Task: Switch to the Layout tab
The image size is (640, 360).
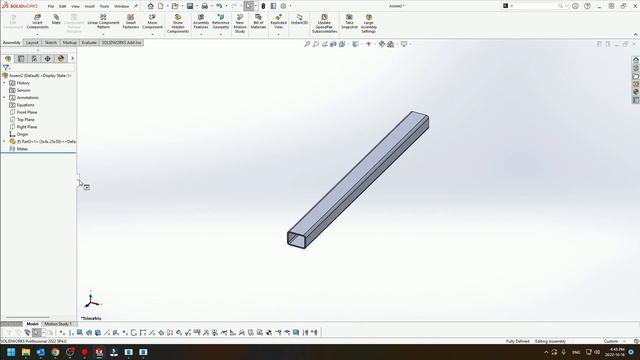Action: coord(32,42)
